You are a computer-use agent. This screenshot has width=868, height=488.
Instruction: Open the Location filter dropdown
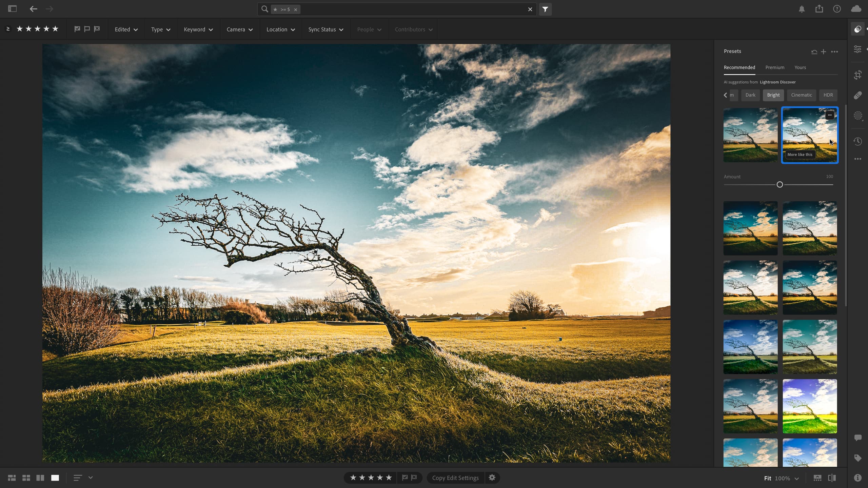pyautogui.click(x=280, y=29)
